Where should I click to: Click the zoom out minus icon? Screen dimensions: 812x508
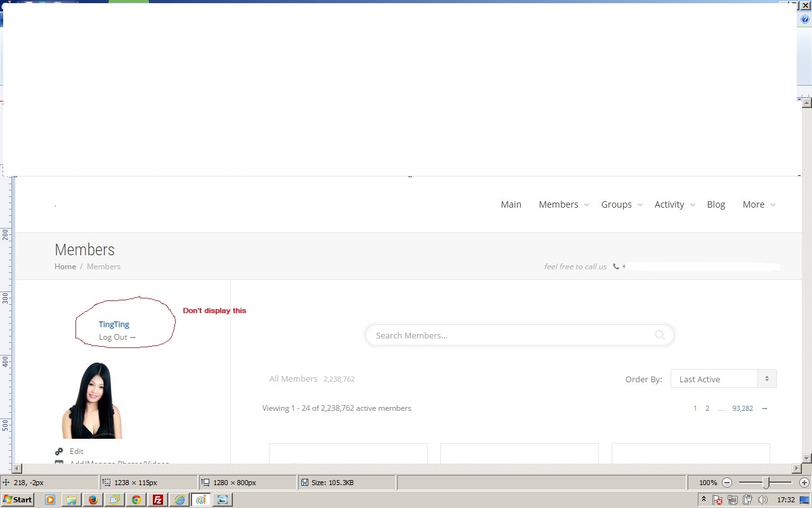coord(727,483)
